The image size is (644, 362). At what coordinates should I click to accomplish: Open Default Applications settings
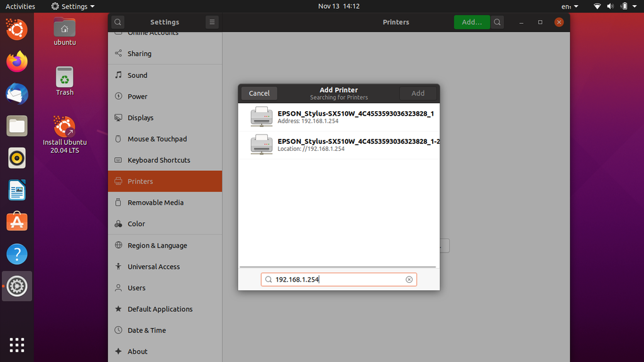(165, 309)
